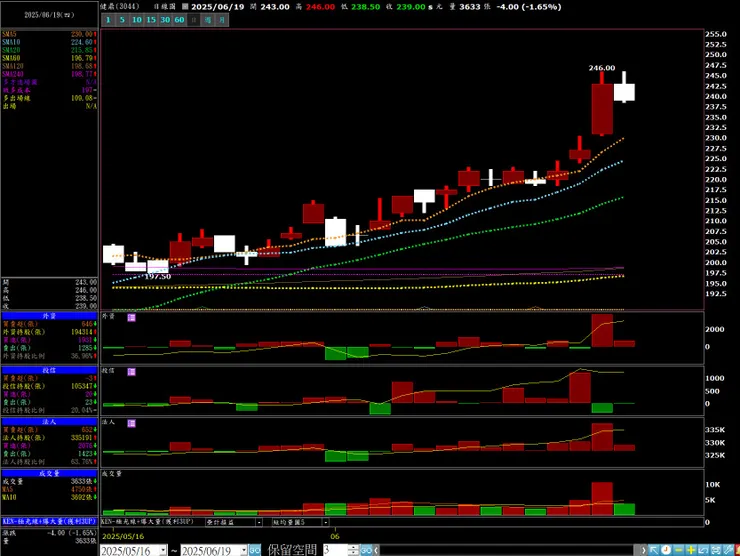
Task: Click the 成交量 blue panel header
Action: (49, 473)
